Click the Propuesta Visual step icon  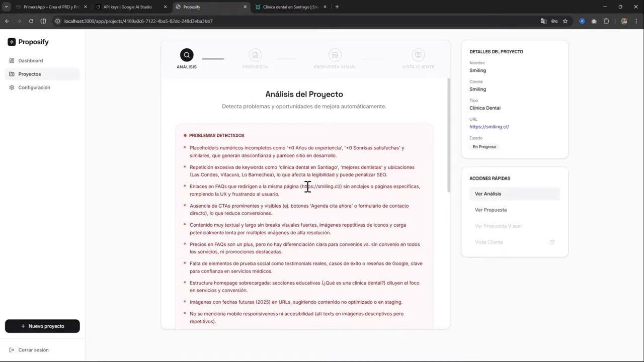click(x=335, y=55)
